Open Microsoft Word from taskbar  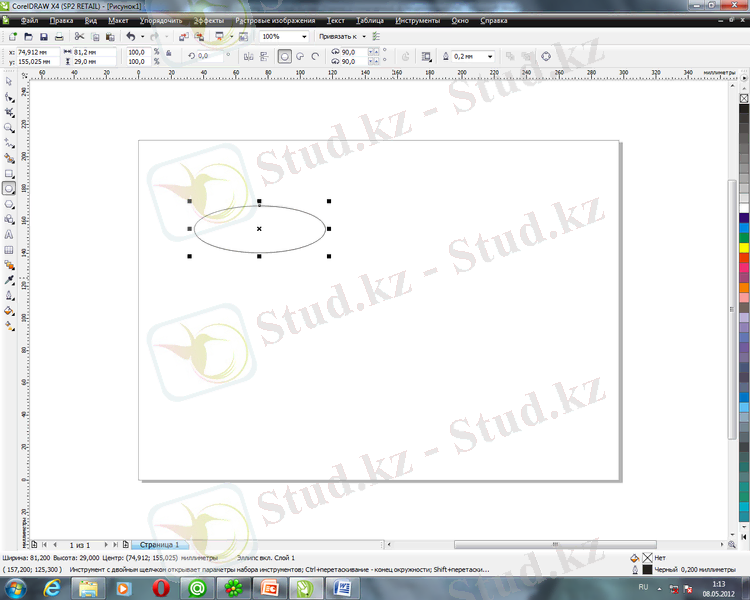click(342, 588)
